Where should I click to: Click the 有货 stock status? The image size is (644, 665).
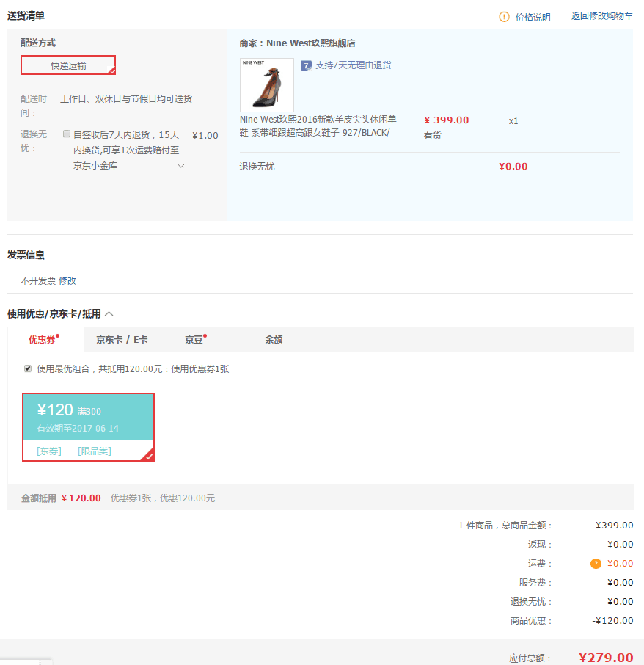tap(433, 135)
